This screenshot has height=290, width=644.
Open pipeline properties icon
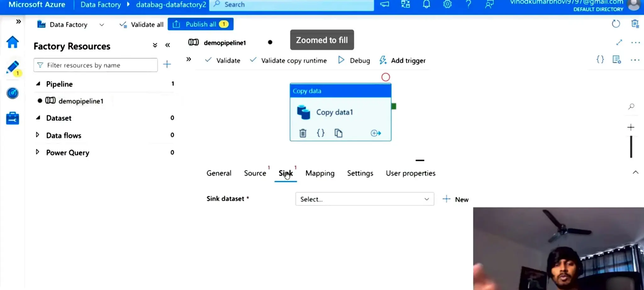pos(617,59)
